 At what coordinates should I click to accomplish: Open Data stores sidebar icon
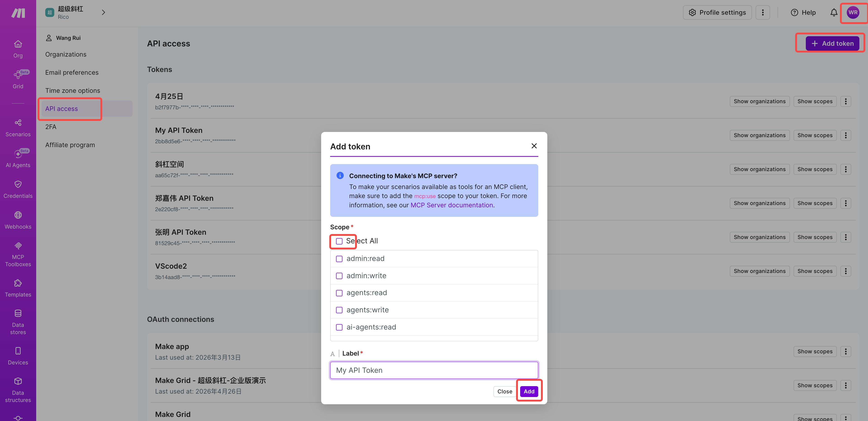(x=18, y=313)
